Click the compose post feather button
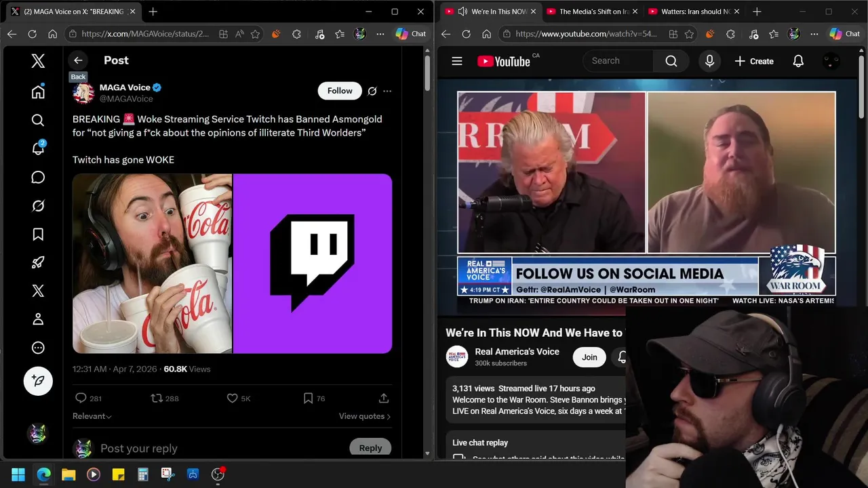 coord(38,382)
